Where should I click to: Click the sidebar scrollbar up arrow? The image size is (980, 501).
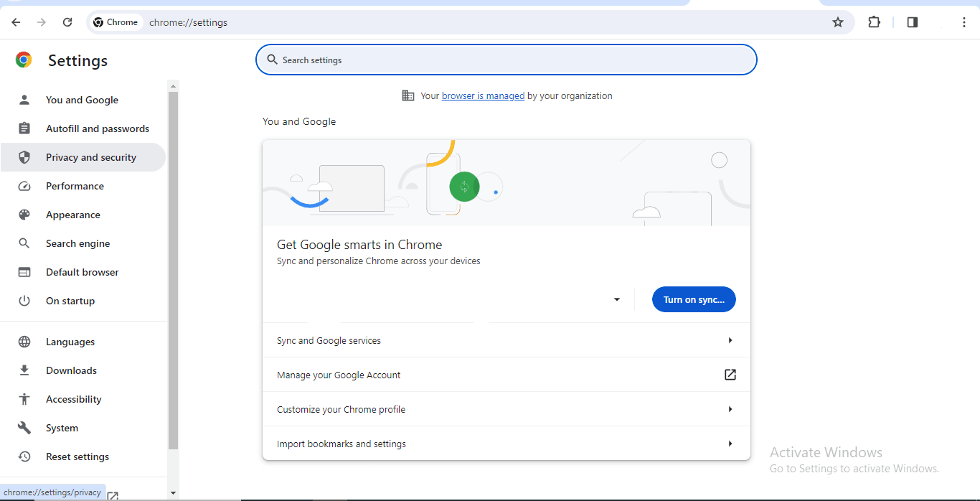pos(173,86)
